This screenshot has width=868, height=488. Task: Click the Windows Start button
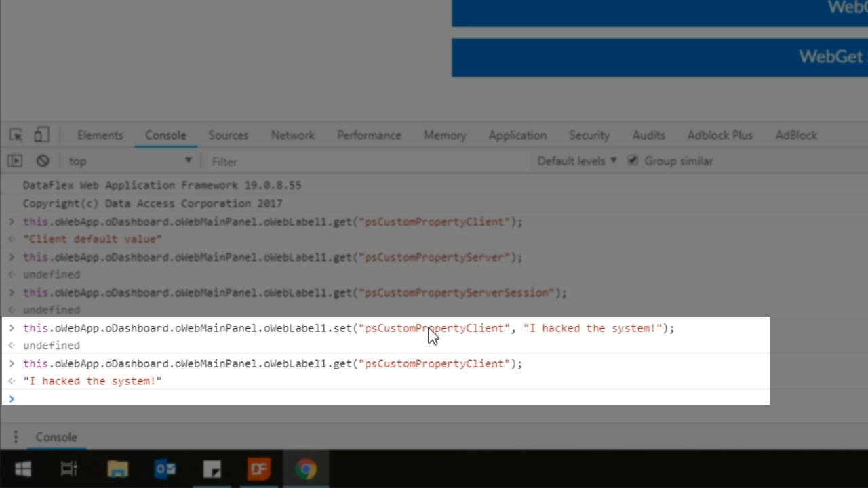tap(23, 469)
